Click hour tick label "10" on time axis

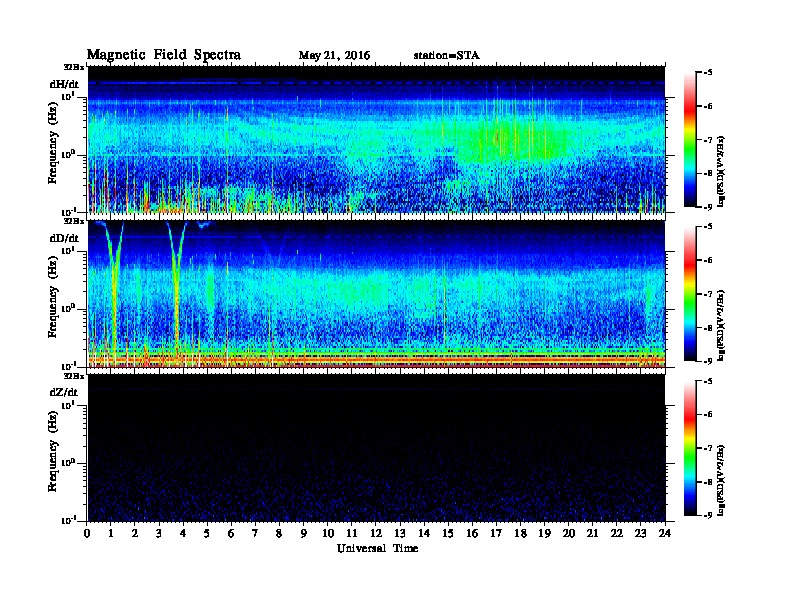click(328, 534)
